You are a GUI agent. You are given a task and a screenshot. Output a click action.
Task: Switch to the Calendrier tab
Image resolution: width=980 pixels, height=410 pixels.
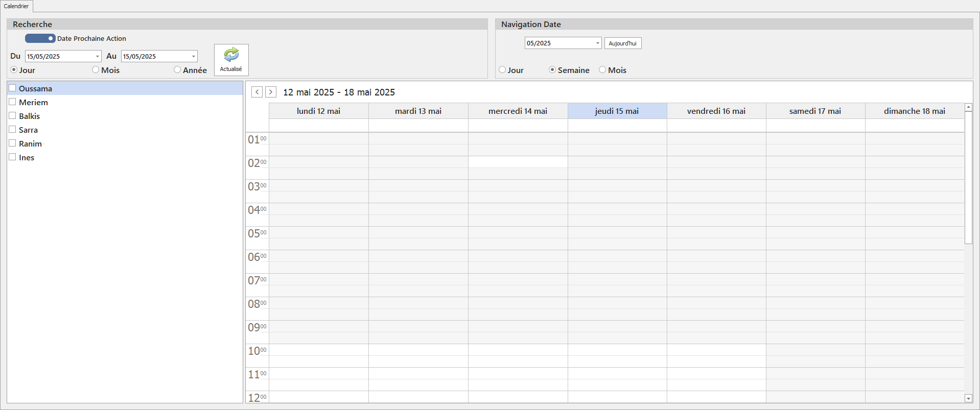16,6
